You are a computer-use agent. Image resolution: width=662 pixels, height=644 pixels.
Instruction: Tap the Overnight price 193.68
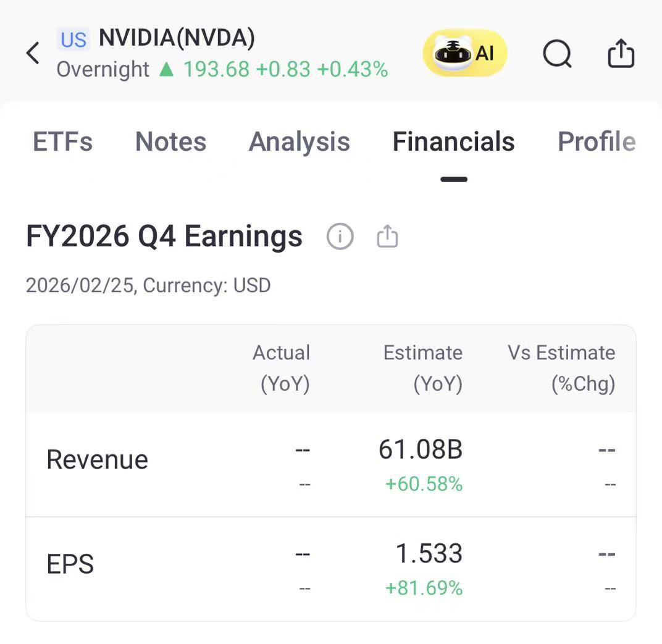216,69
